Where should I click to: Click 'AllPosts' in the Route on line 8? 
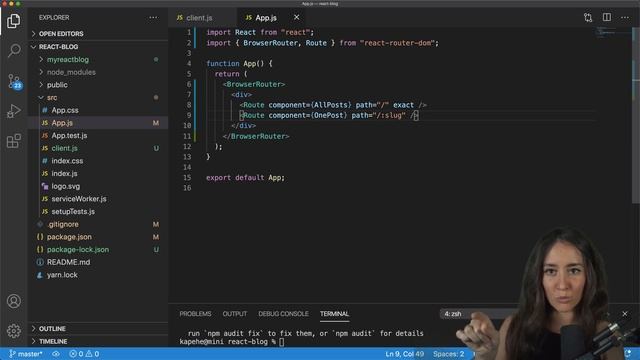[331, 105]
